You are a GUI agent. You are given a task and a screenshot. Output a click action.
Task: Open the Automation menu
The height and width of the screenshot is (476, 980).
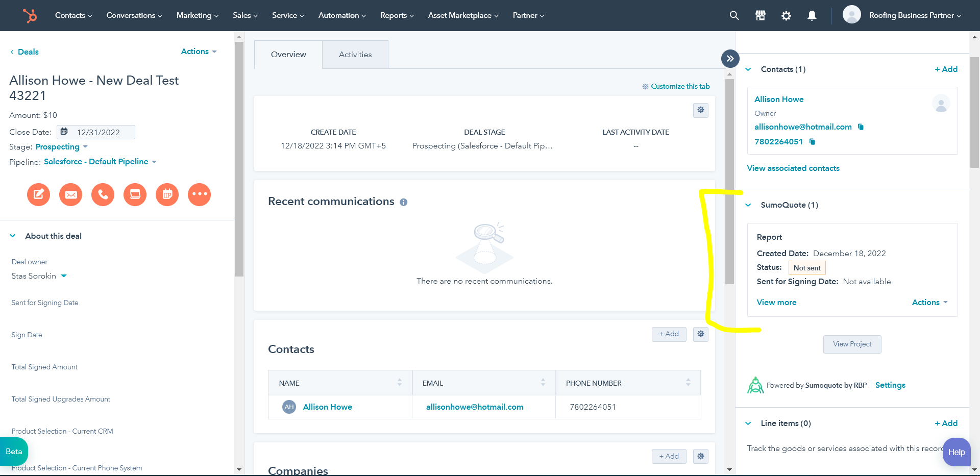pyautogui.click(x=342, y=16)
